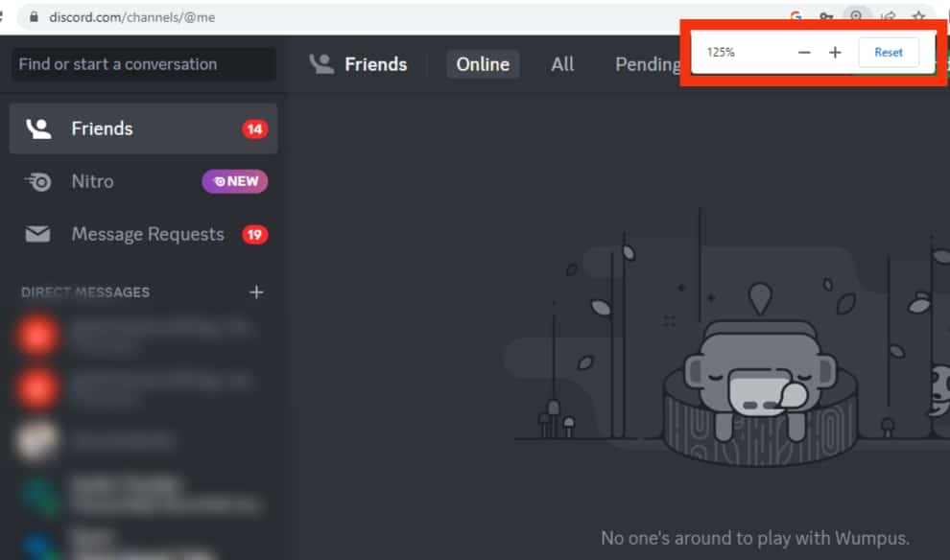Image resolution: width=950 pixels, height=560 pixels.
Task: Reset the browser zoom level
Action: pos(889,53)
